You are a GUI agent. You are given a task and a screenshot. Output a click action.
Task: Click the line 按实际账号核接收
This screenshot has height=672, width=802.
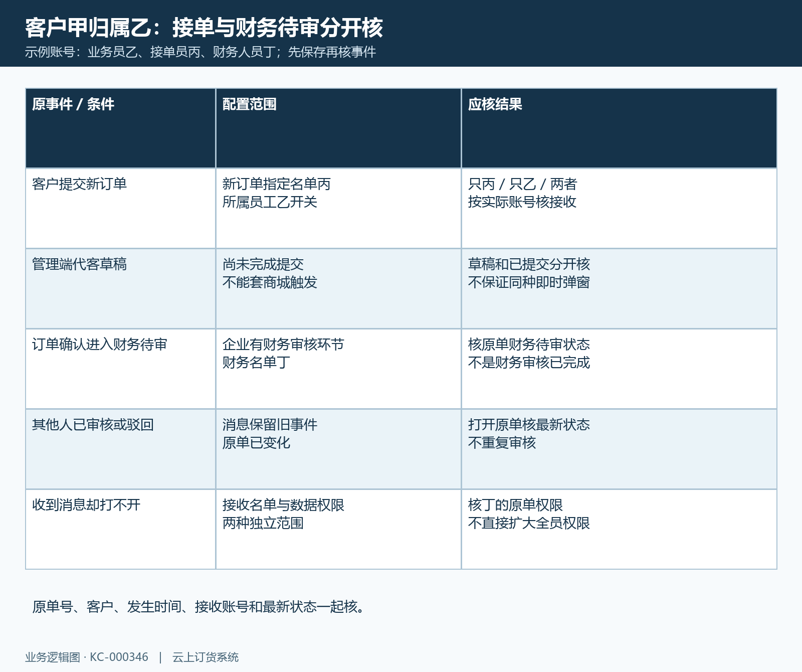click(x=522, y=202)
